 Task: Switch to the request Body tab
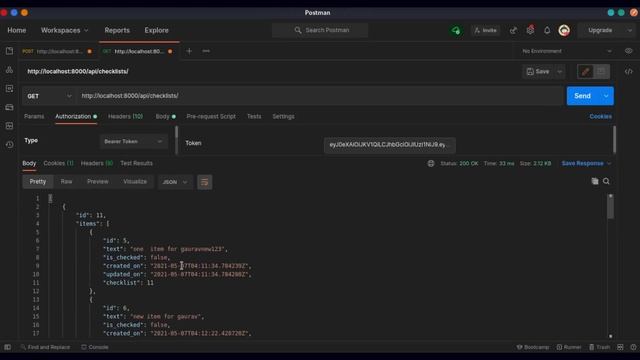tap(165, 116)
